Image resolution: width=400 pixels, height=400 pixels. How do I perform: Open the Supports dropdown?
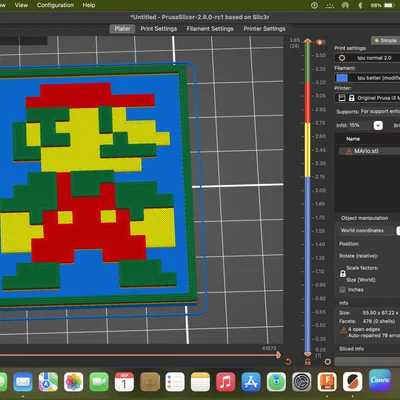tap(380, 111)
